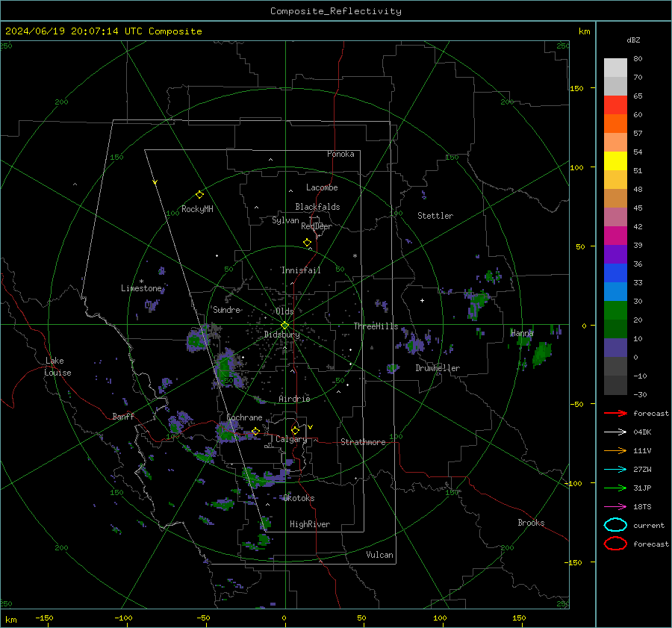672x628 pixels.
Task: Select the Drumheller label
Action: (438, 368)
